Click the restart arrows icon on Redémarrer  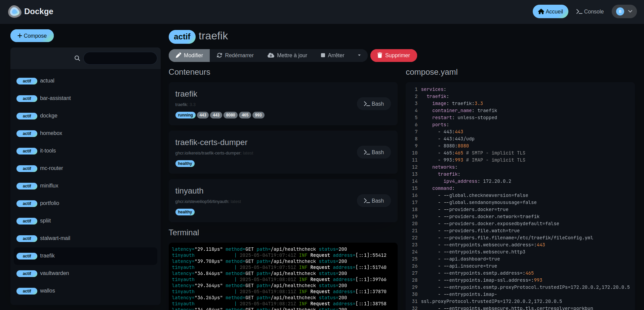219,55
